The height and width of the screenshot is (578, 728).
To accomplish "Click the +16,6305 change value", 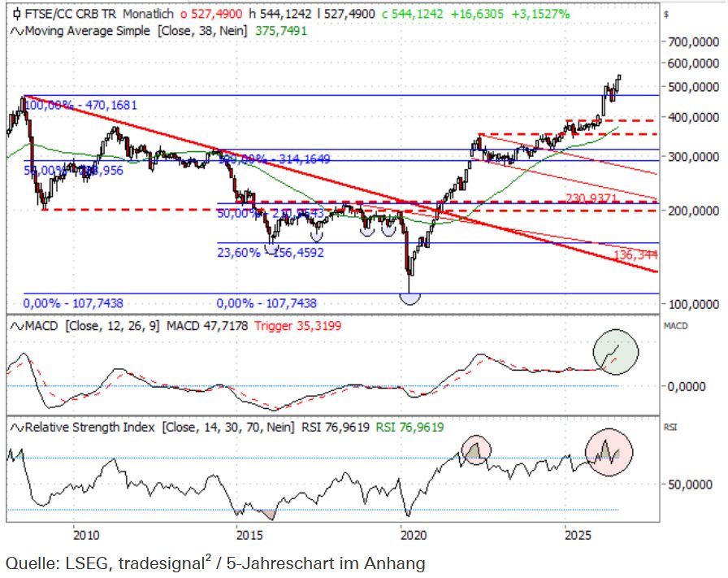I will click(x=477, y=14).
